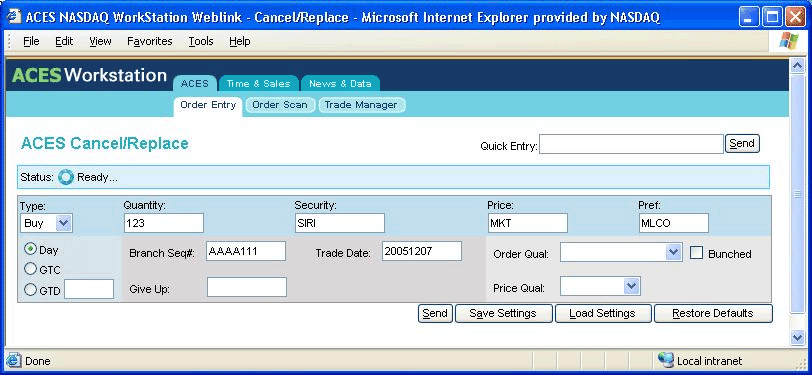Click the ACES Cancel/Replace heading

click(x=105, y=143)
